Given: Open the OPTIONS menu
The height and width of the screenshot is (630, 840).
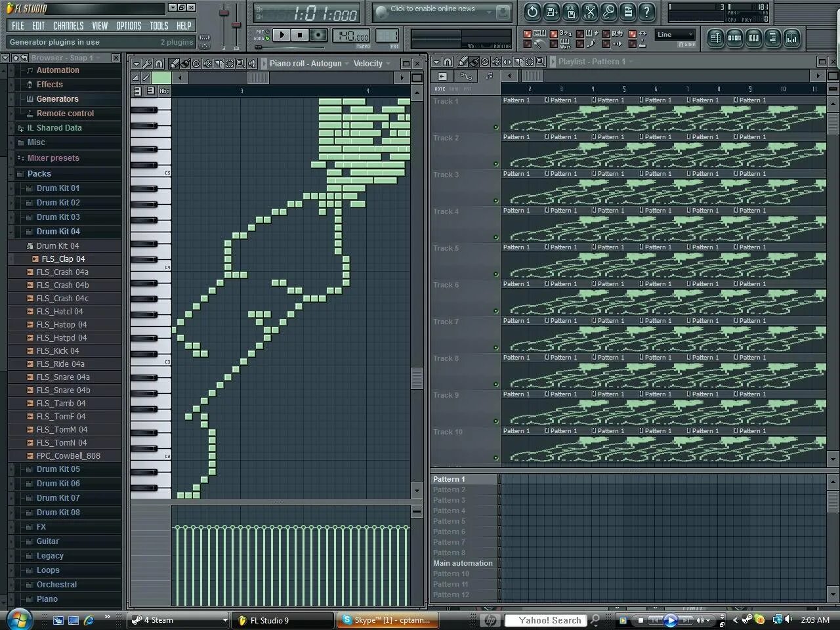Looking at the screenshot, I should click(129, 26).
